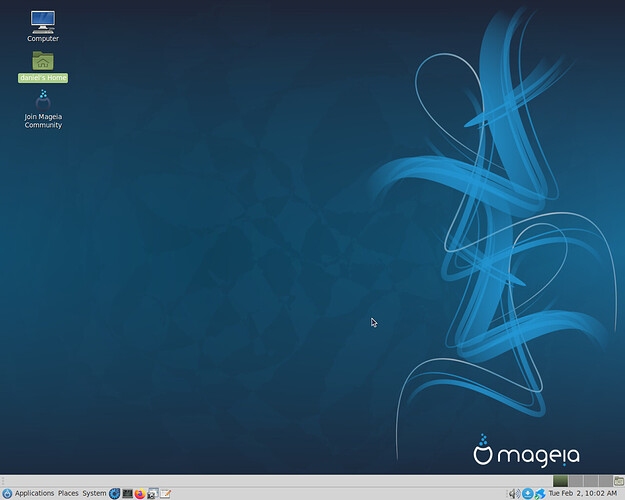Image resolution: width=625 pixels, height=500 pixels.
Task: Open the software update applet
Action: coord(528,494)
